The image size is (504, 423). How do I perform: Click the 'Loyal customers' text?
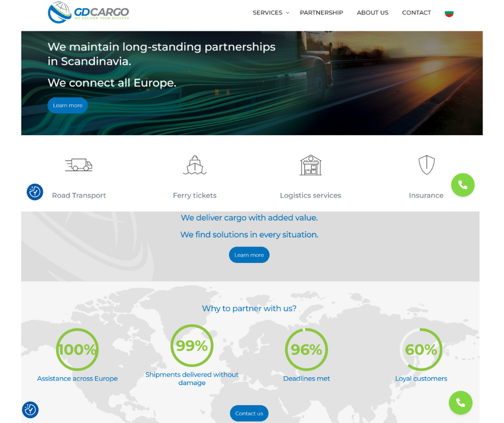[421, 378]
